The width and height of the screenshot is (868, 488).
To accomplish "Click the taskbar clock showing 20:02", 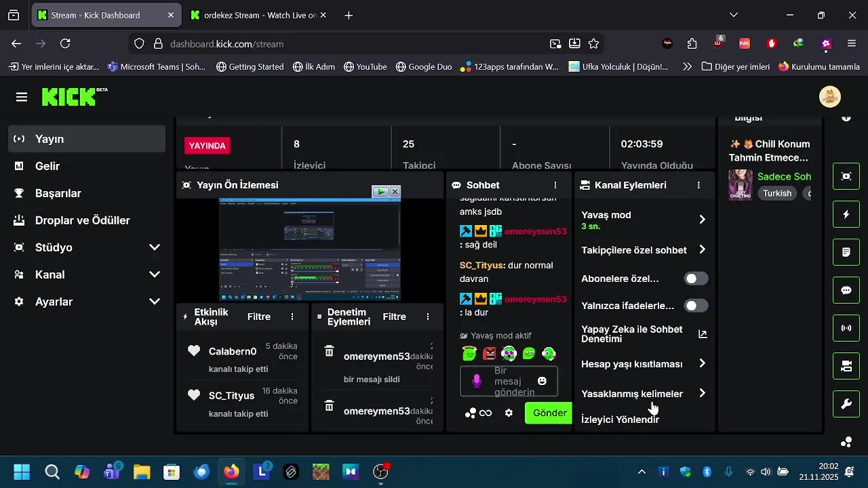I will pos(819,472).
